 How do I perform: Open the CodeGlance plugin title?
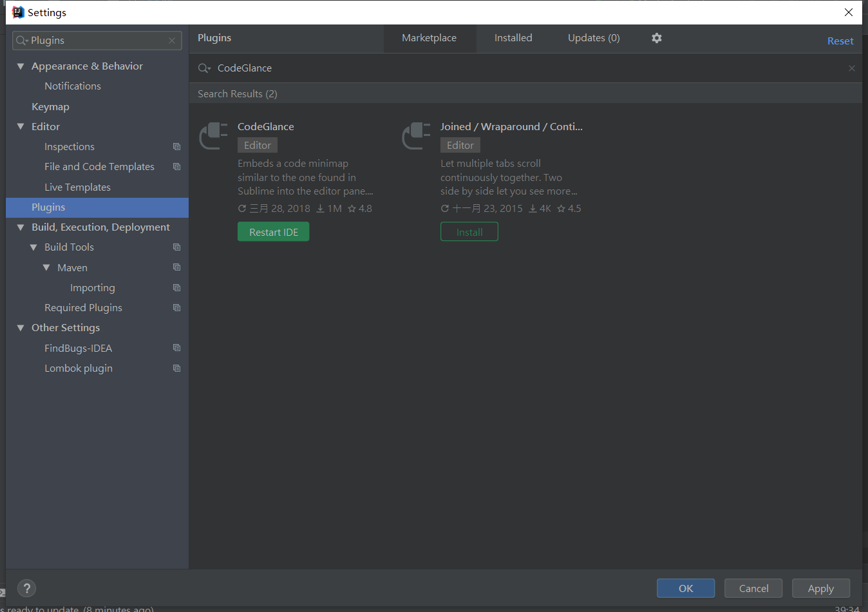[266, 127]
